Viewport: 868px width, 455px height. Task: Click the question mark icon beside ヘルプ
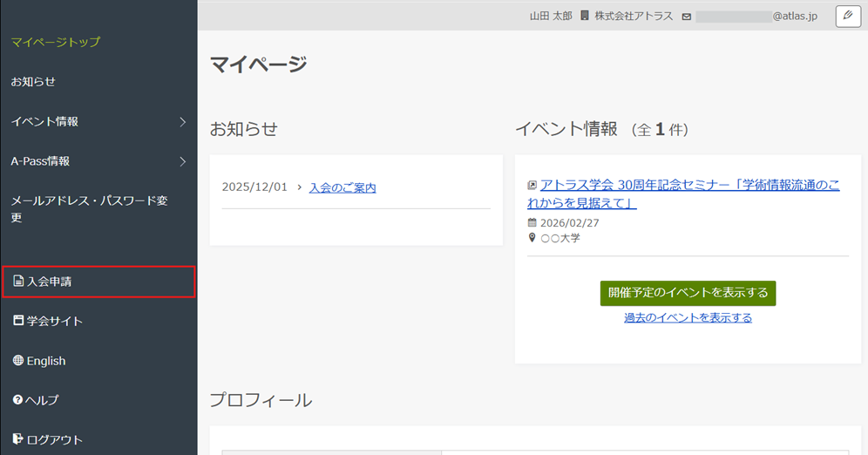coord(17,399)
